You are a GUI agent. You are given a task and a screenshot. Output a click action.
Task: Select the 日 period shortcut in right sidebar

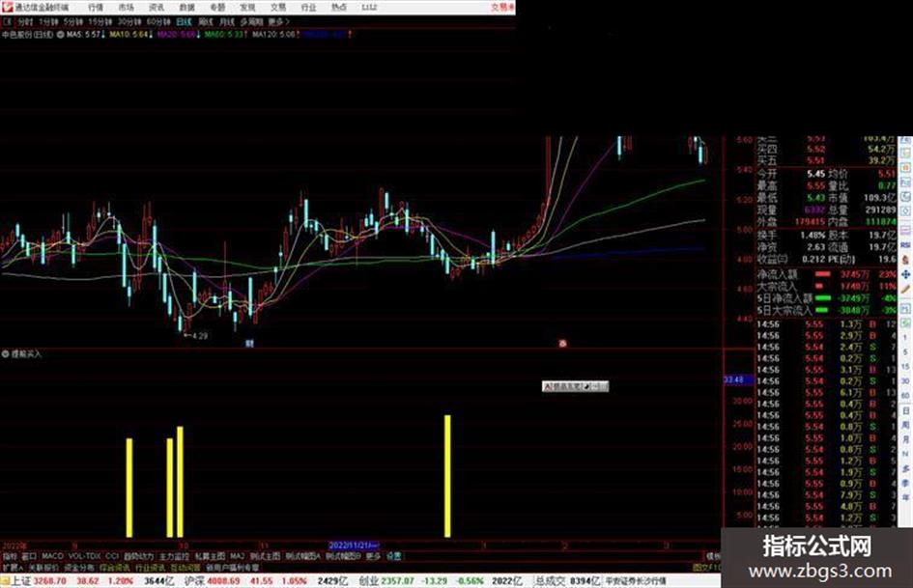tap(905, 411)
